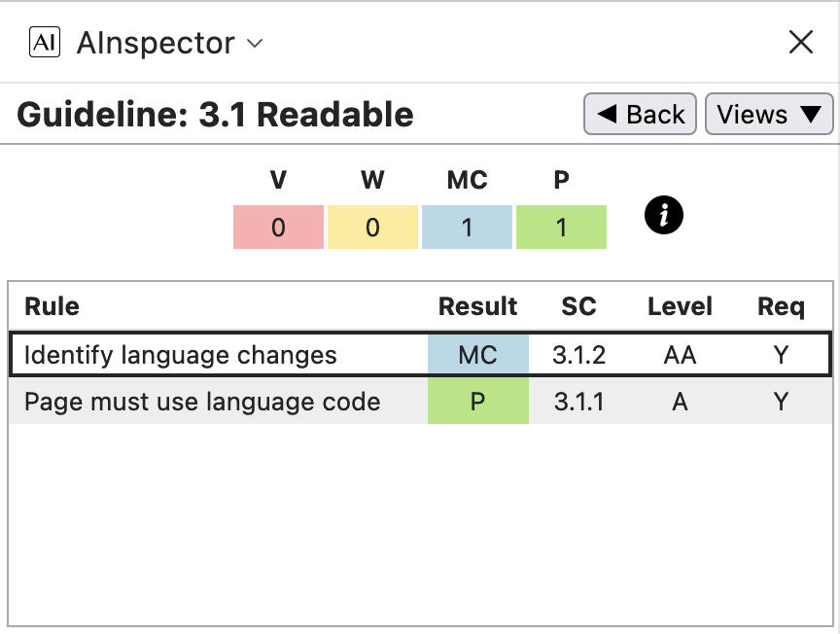This screenshot has width=840, height=634.
Task: Sort by the Result column header
Action: point(477,306)
